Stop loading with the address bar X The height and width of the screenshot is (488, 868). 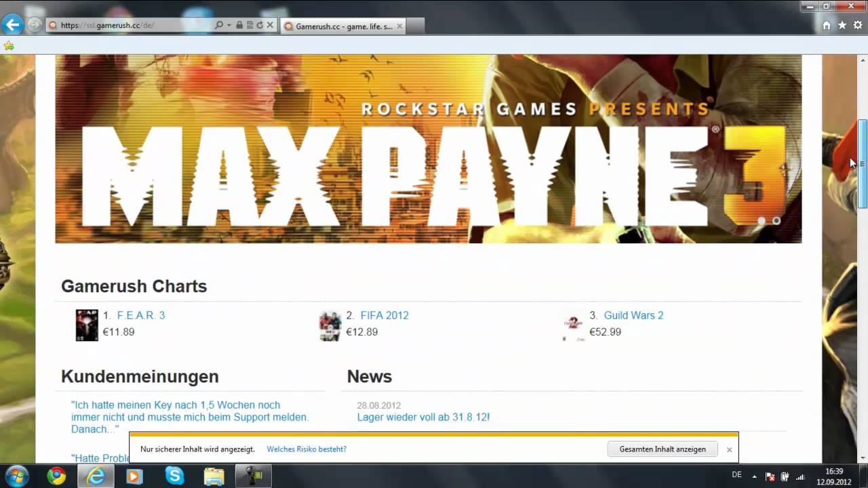click(x=270, y=25)
